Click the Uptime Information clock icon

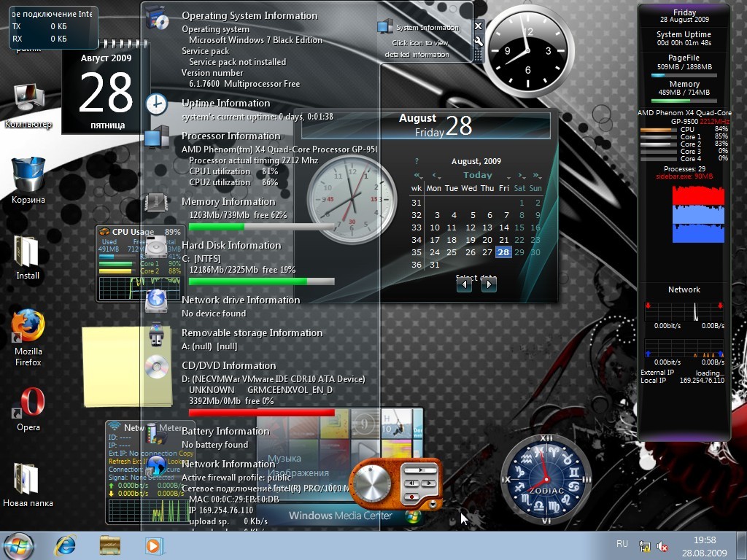click(x=156, y=104)
